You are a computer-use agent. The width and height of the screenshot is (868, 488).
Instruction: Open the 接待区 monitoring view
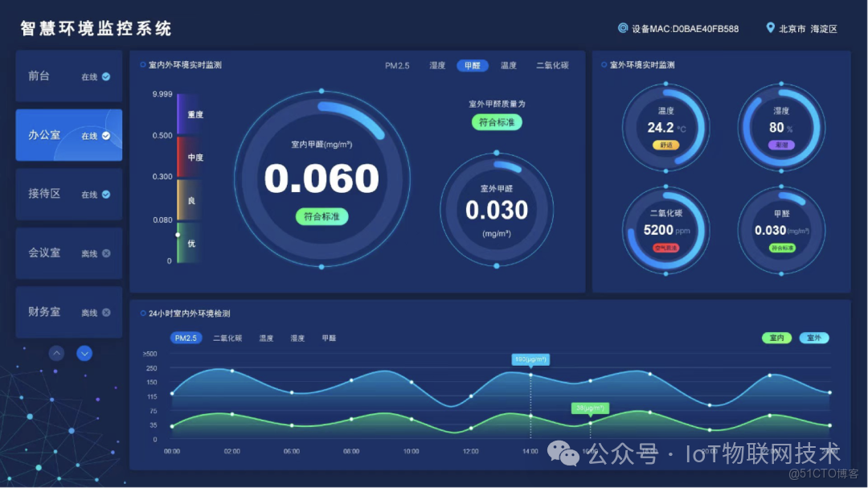click(x=68, y=194)
